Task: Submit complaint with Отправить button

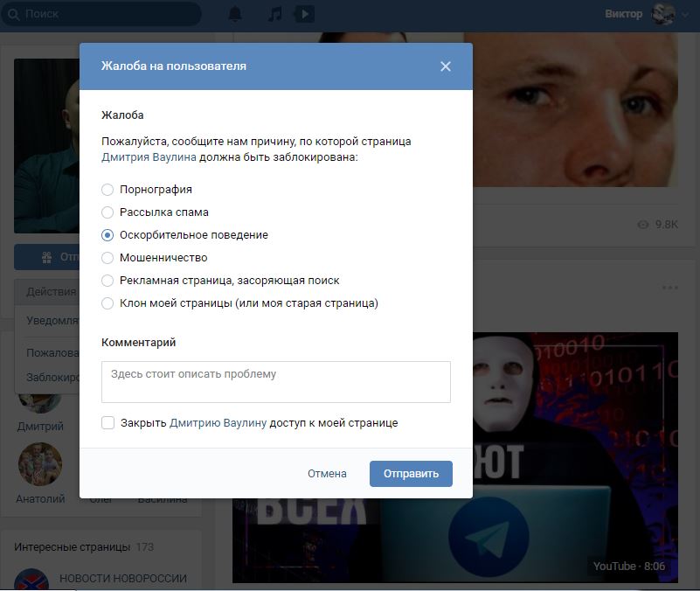Action: click(x=411, y=474)
